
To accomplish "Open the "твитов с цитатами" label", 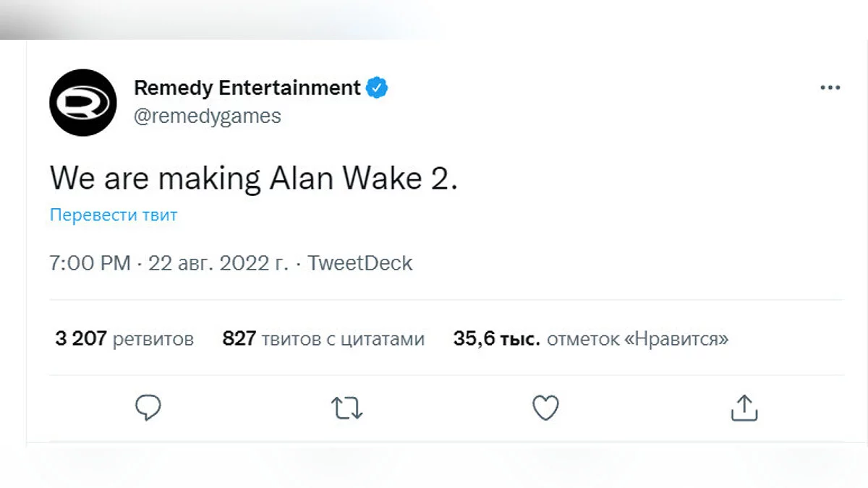I will pyautogui.click(x=343, y=339).
